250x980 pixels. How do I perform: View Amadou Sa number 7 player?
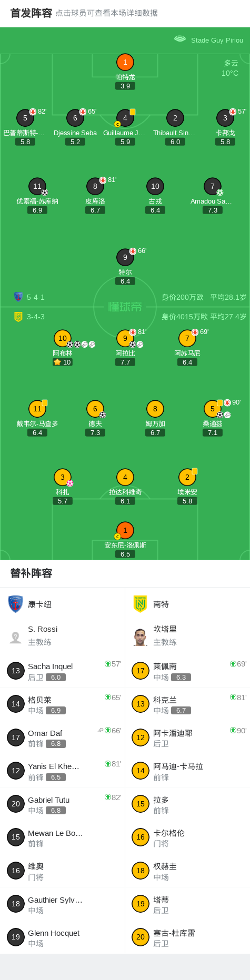tap(213, 186)
